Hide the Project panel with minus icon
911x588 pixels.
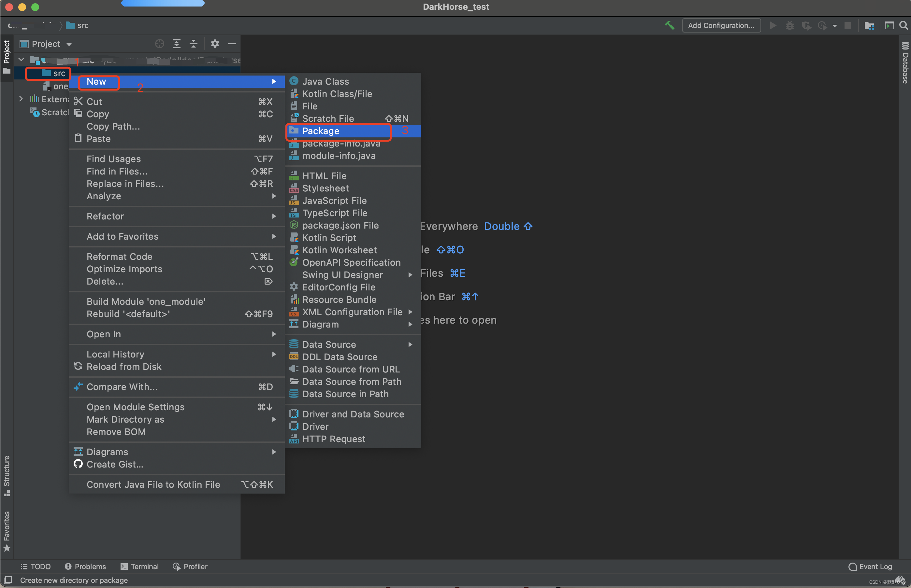(232, 44)
